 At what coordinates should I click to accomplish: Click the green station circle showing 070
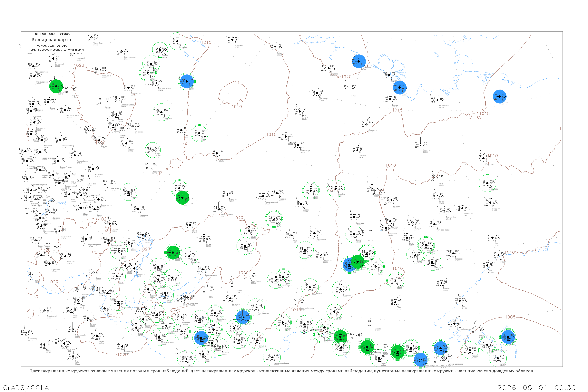pos(367,347)
